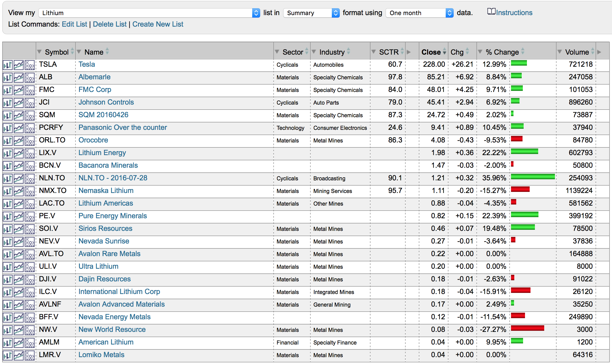Open point & figure icon for PE.V
This screenshot has height=364, width=612.
30,217
